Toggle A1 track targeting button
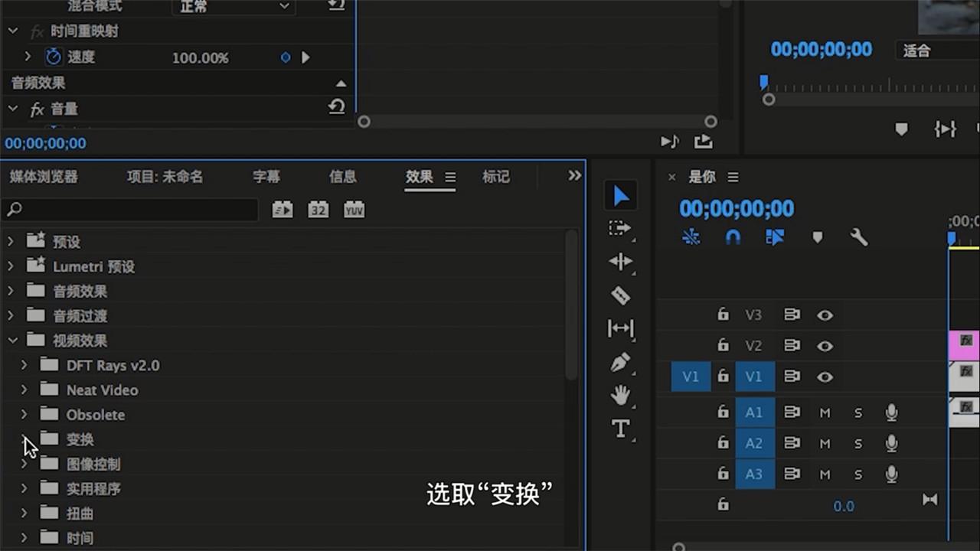Image resolution: width=980 pixels, height=551 pixels. pos(754,412)
